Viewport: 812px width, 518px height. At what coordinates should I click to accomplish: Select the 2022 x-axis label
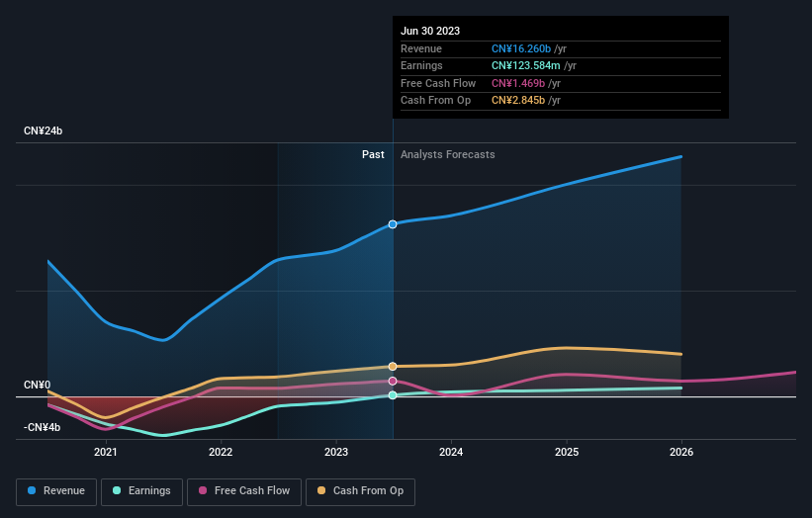[221, 452]
